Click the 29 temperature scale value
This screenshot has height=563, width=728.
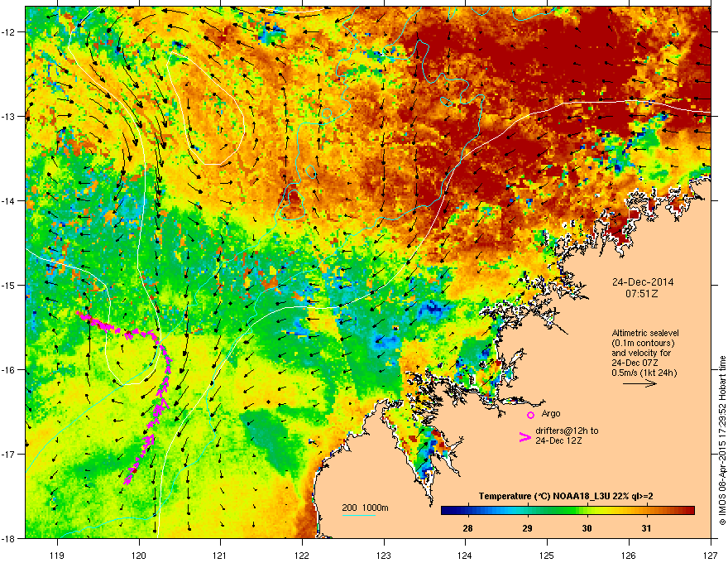tap(527, 528)
